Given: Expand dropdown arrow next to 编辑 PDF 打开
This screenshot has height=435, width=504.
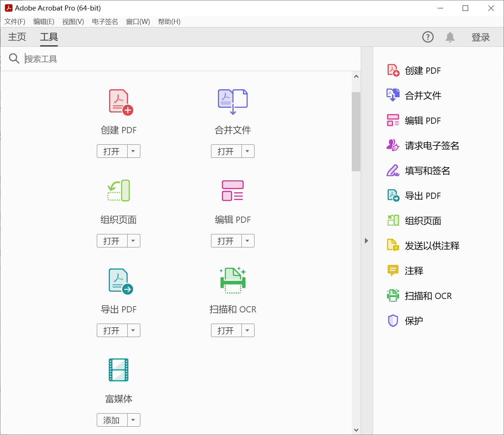Looking at the screenshot, I should pyautogui.click(x=248, y=241).
